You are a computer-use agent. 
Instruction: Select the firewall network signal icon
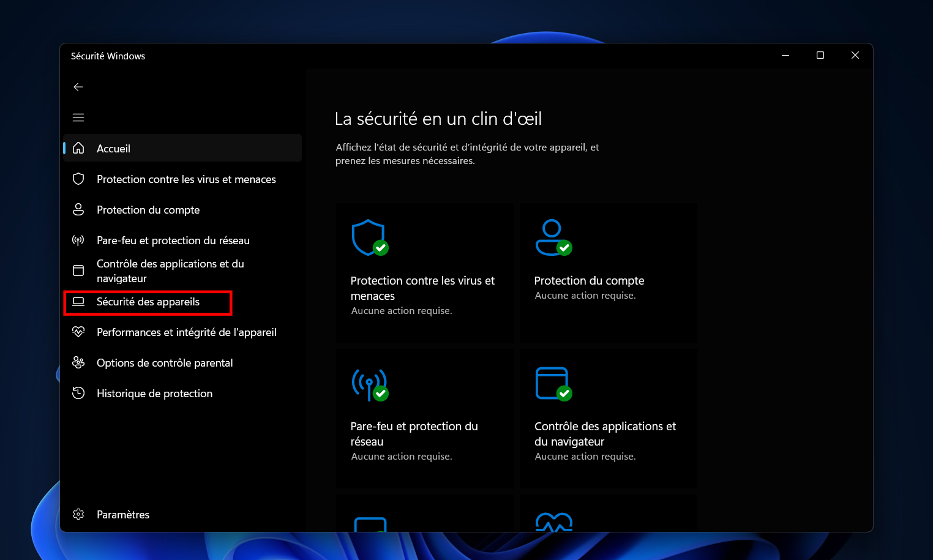click(78, 240)
